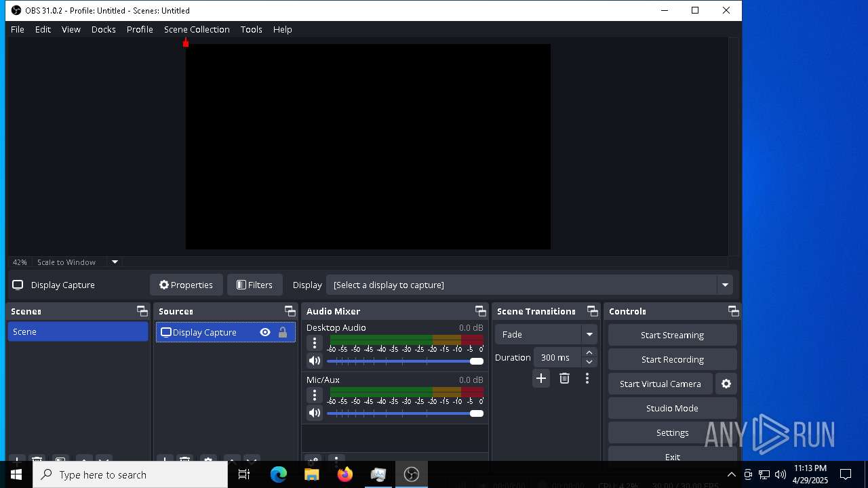Open the File menu
Image resolution: width=868 pixels, height=488 pixels.
(18, 29)
